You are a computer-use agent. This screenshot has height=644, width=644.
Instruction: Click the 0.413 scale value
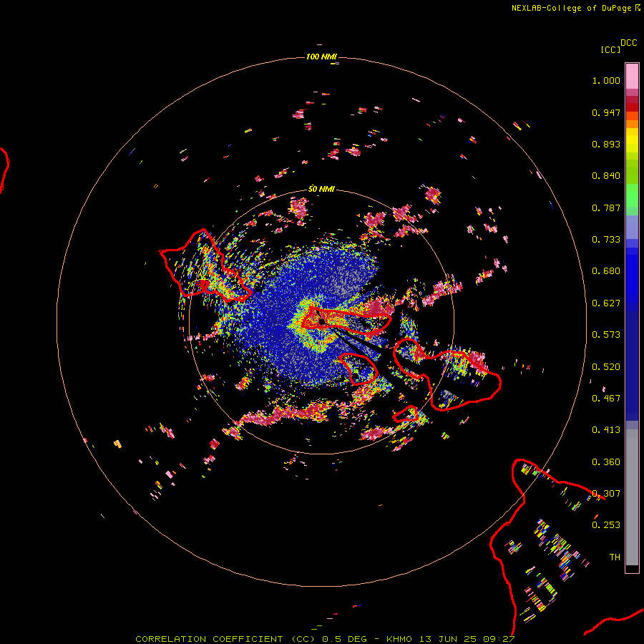click(x=606, y=430)
